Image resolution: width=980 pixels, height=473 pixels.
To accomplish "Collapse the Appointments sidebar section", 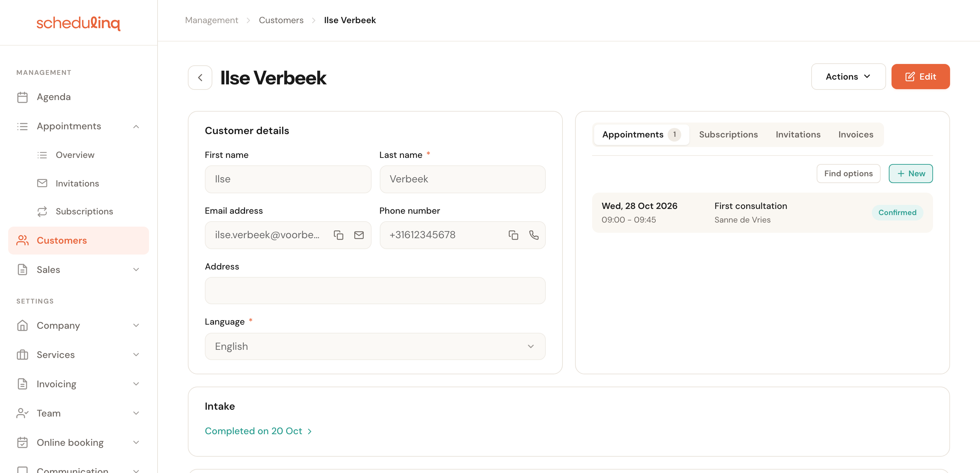I will (x=136, y=127).
